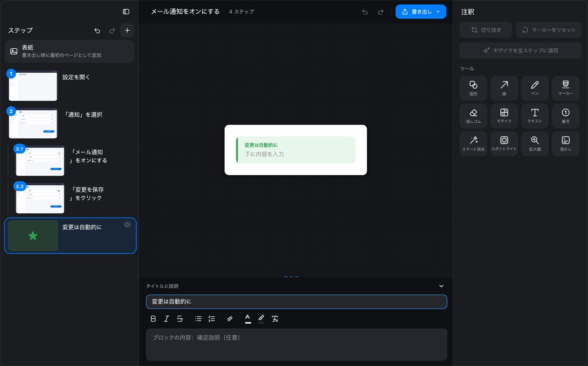This screenshot has height=366, width=588.
Task: Collapse the タイトルと説明 panel chevron
Action: [441, 286]
